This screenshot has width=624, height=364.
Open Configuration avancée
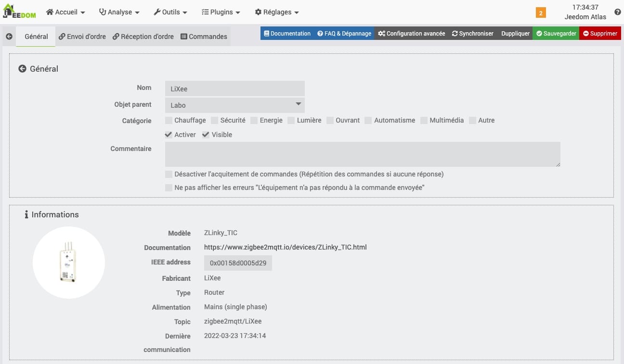[412, 34]
